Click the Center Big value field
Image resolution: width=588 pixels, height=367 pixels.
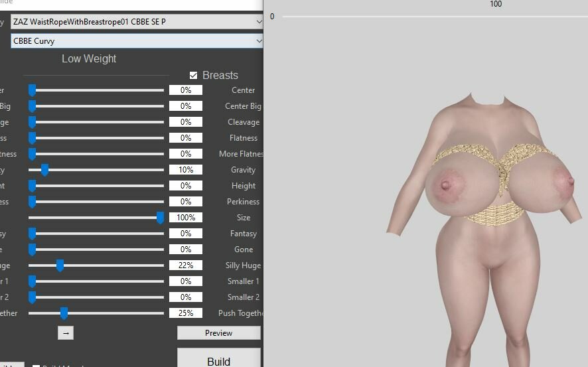coord(186,106)
